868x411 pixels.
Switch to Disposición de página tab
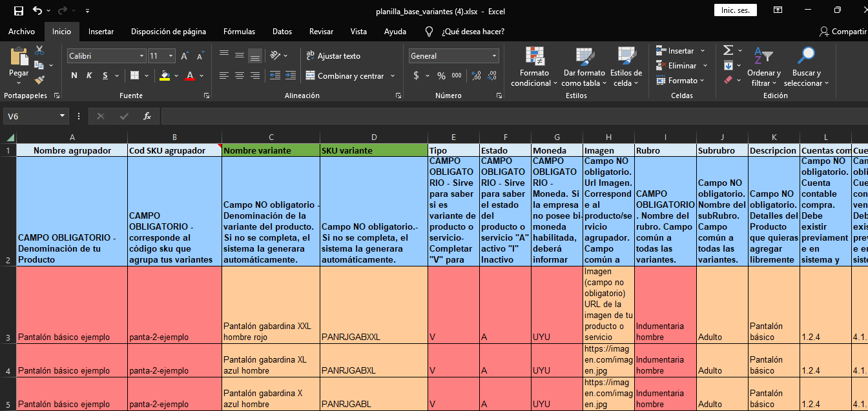coord(169,32)
